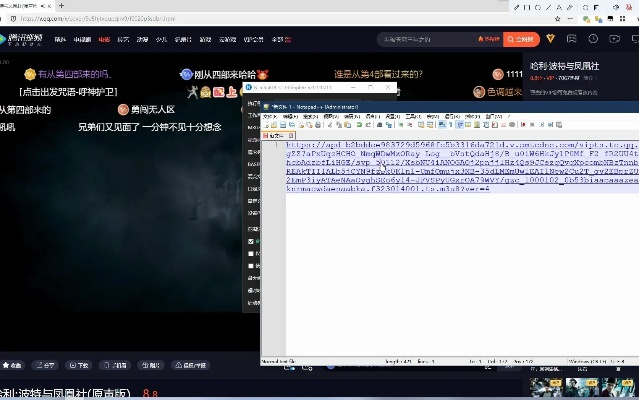Click the Tencent Video search input field
Viewport: 639px width, 400px height.
tap(440, 39)
